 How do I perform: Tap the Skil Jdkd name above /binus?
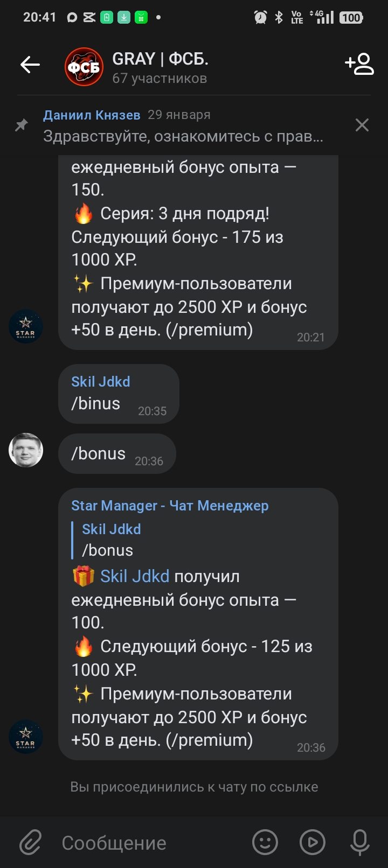click(x=101, y=382)
